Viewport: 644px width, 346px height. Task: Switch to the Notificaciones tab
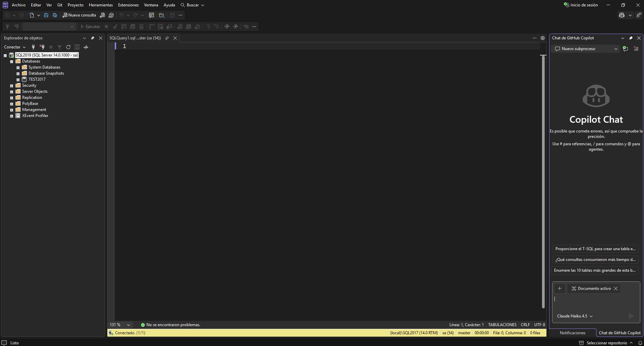(572, 333)
